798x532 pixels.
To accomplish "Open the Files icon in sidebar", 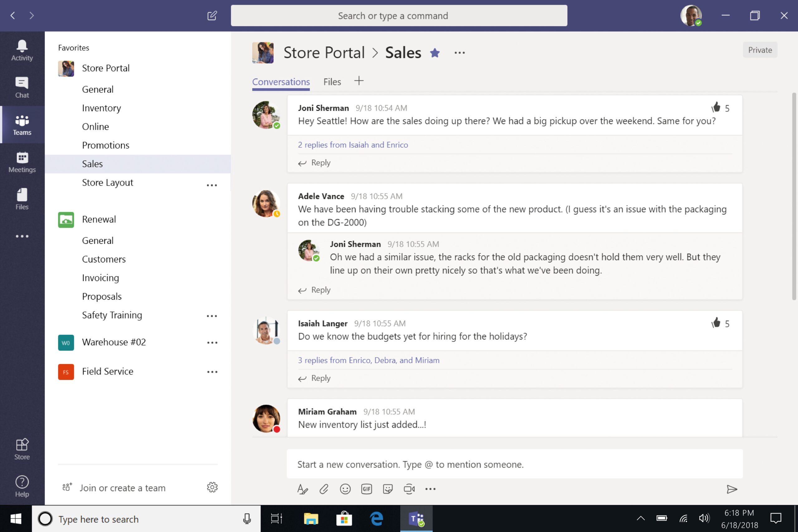I will [22, 199].
